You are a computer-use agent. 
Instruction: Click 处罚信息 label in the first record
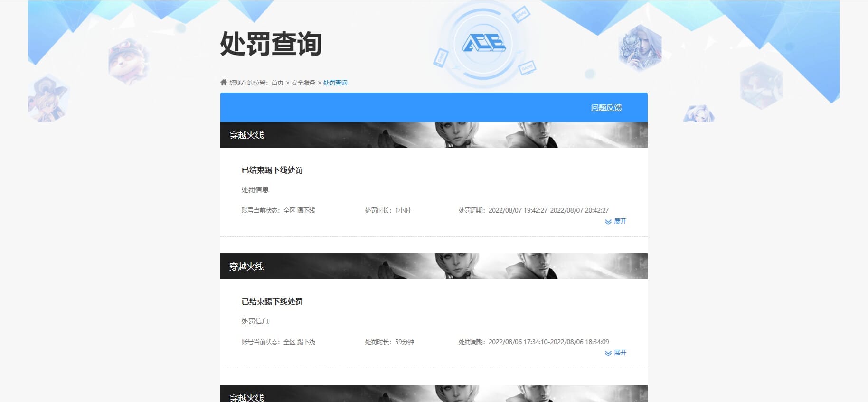[255, 190]
